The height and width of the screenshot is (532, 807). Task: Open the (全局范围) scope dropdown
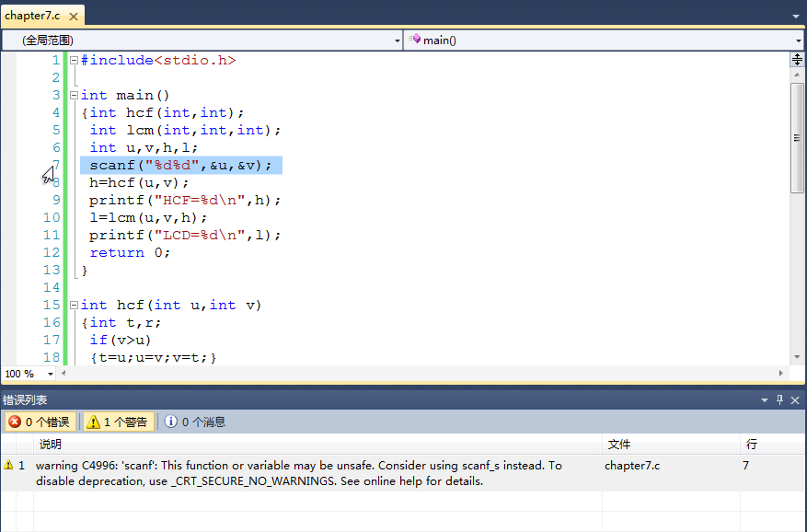(397, 40)
